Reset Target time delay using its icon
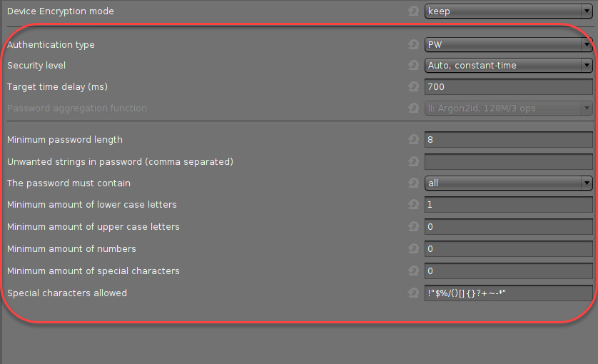This screenshot has height=364, width=598. (413, 87)
